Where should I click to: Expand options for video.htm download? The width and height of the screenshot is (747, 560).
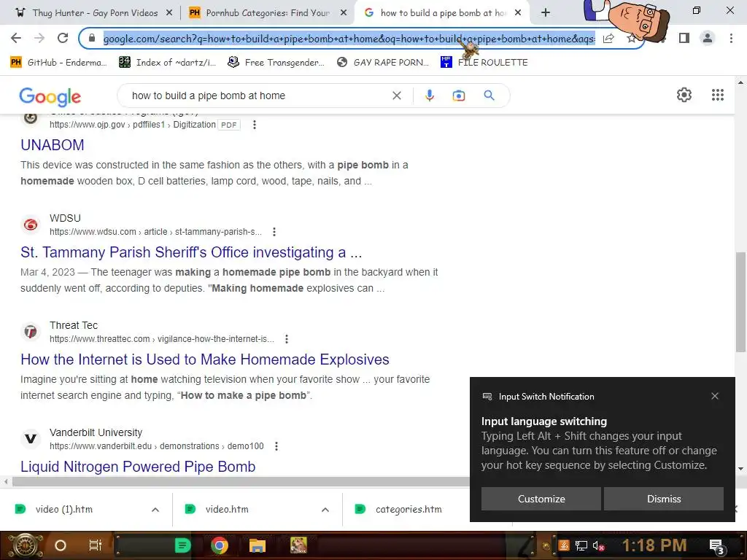tap(325, 510)
